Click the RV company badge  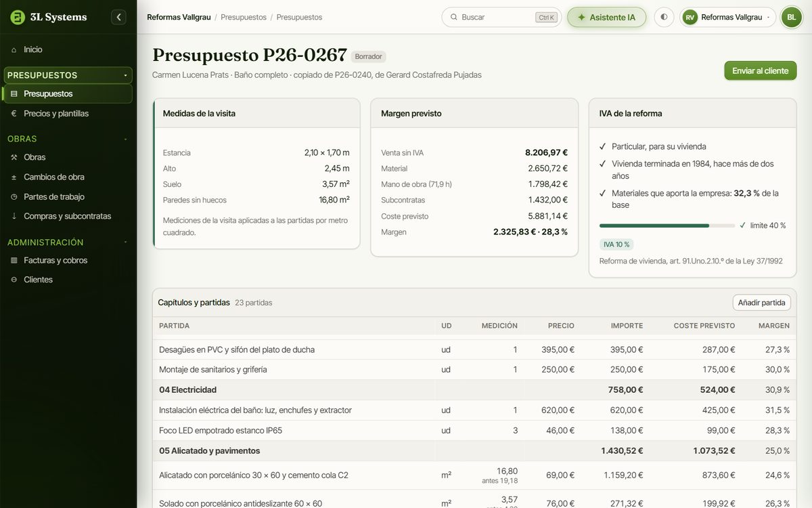tap(690, 17)
